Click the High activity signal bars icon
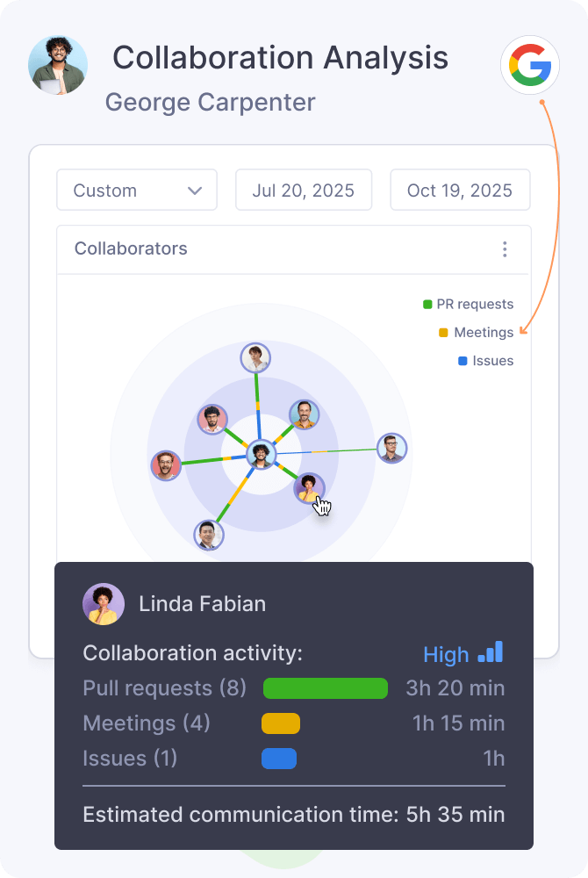The height and width of the screenshot is (878, 588). (x=491, y=652)
